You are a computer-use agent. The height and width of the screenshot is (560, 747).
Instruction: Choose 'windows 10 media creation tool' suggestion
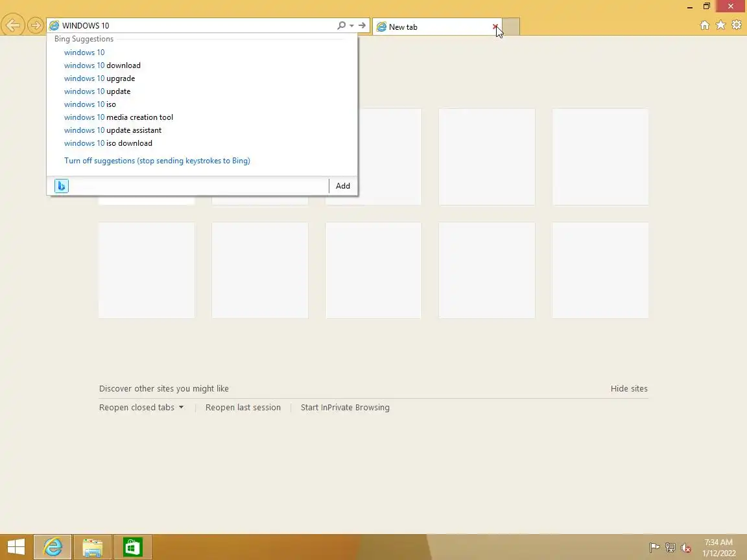pos(119,117)
